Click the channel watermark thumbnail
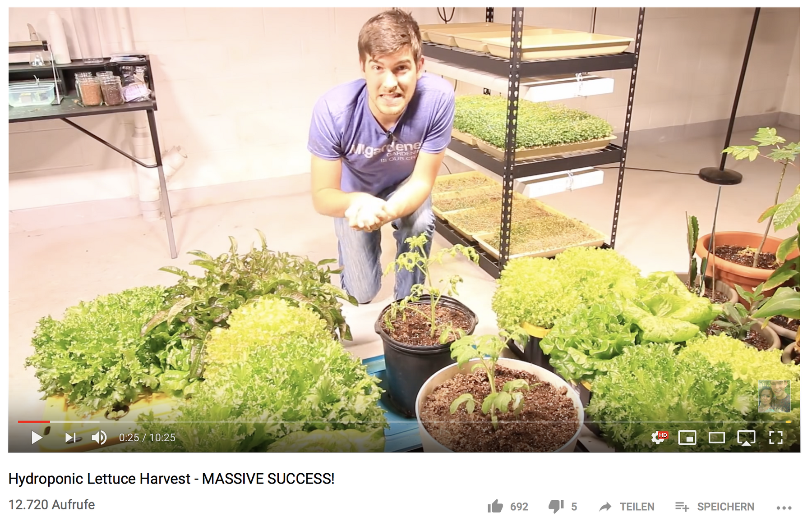 (774, 396)
